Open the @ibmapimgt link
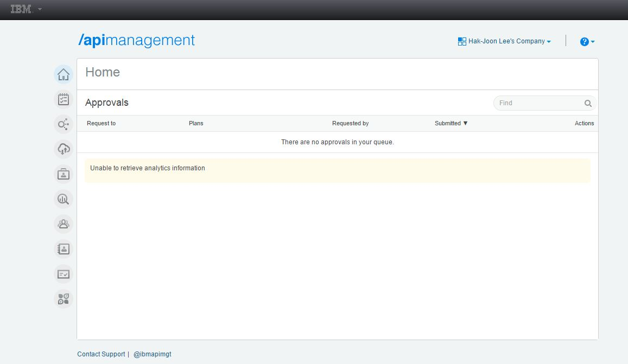The height and width of the screenshot is (364, 628). tap(152, 354)
